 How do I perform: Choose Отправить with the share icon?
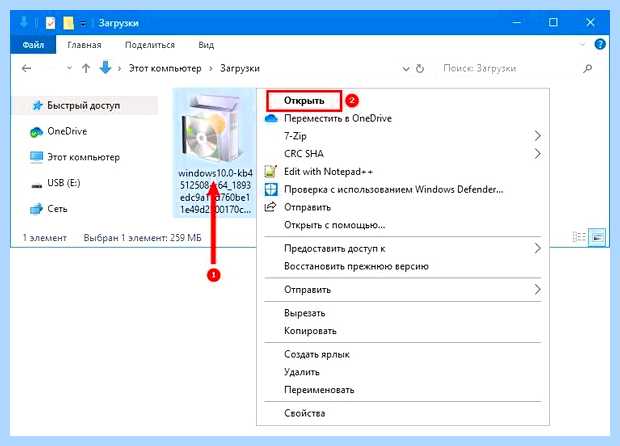(x=403, y=207)
